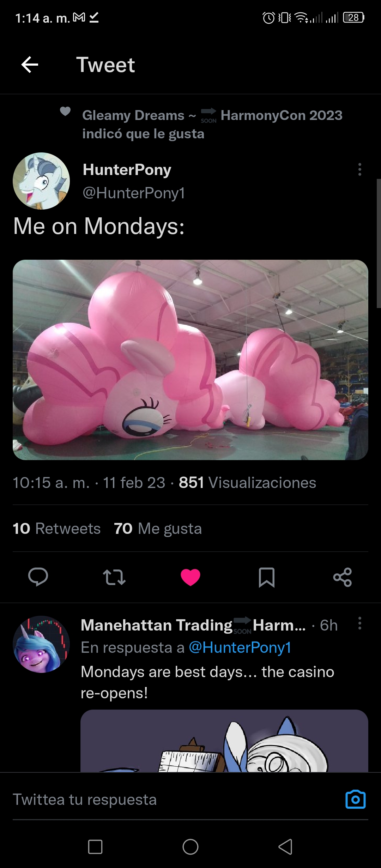Open the reply speech bubble icon

click(38, 577)
